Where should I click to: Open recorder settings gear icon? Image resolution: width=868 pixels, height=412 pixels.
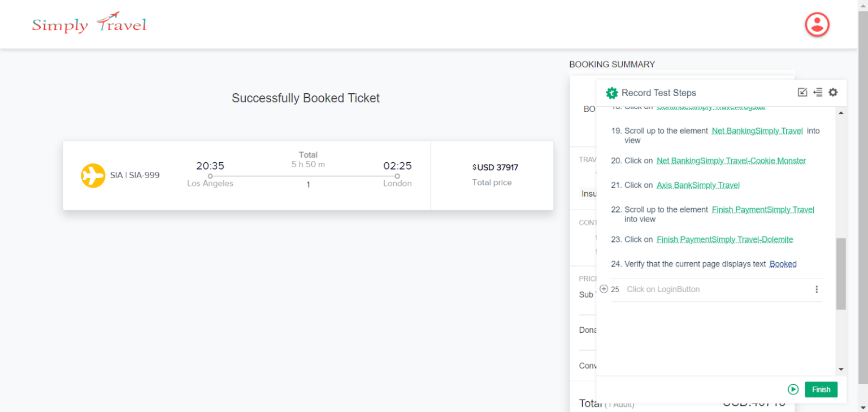coord(833,92)
